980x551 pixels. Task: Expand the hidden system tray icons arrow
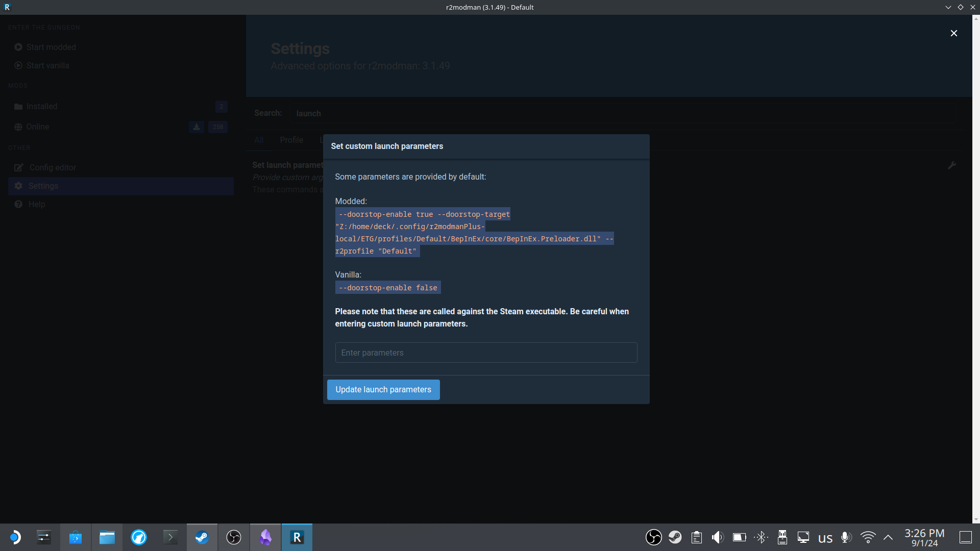coord(888,537)
